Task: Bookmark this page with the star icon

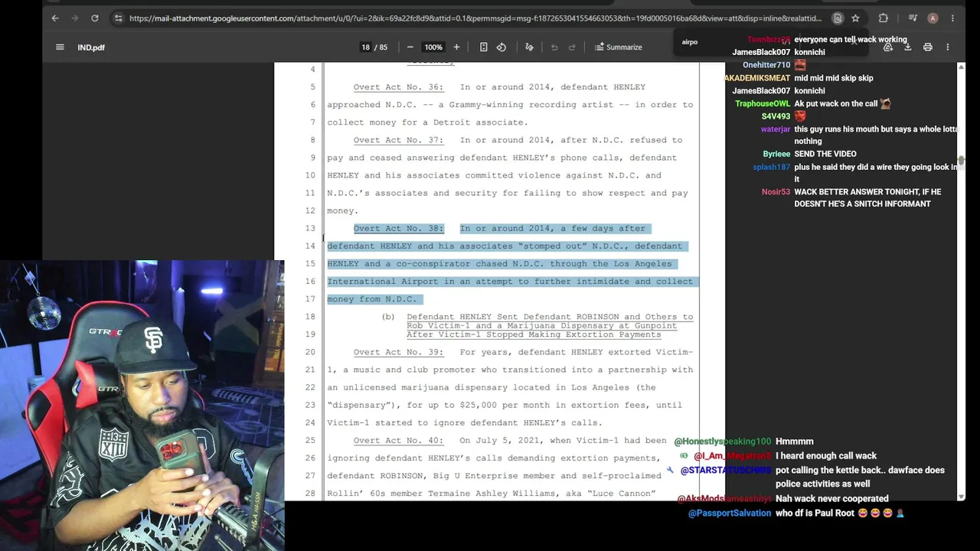Action: 855,18
